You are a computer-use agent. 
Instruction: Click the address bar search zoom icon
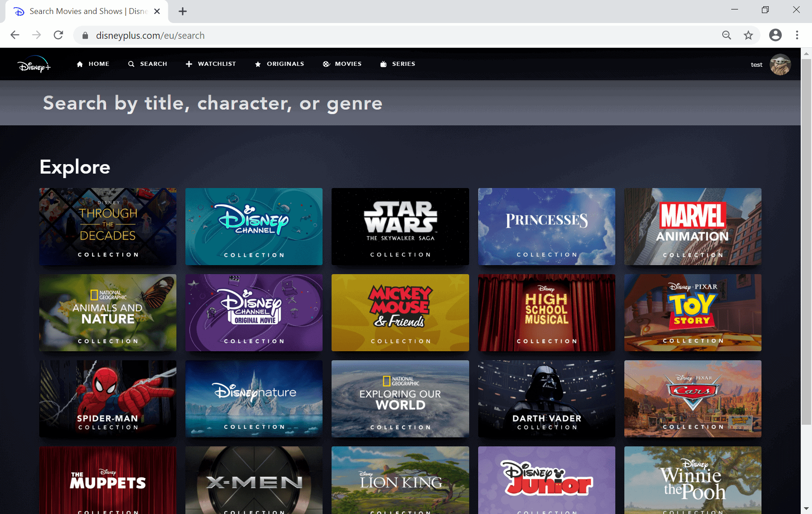pyautogui.click(x=726, y=35)
